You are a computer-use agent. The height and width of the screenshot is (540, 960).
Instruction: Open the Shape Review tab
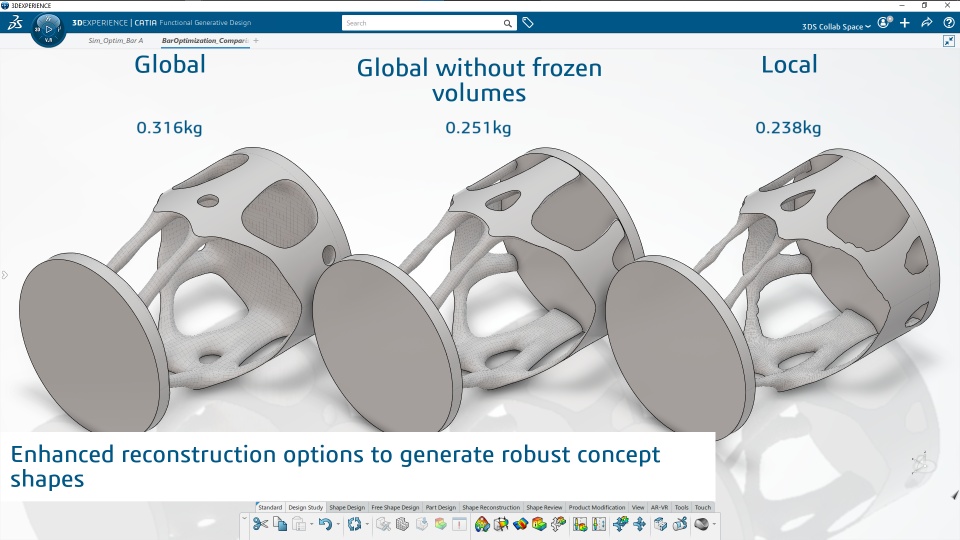pyautogui.click(x=544, y=508)
